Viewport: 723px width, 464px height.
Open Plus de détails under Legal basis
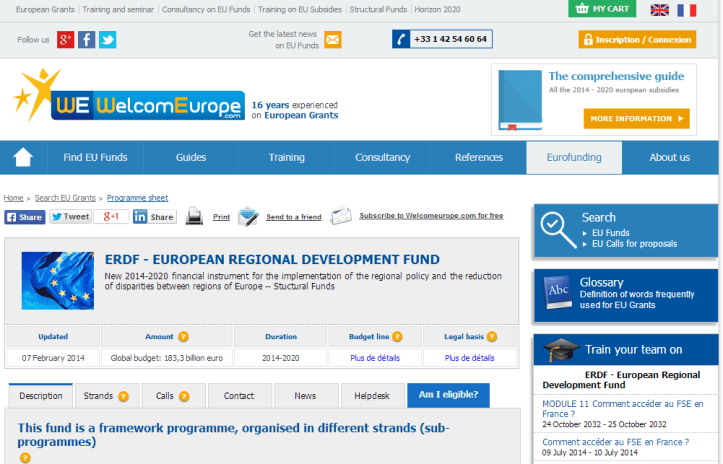coord(469,358)
